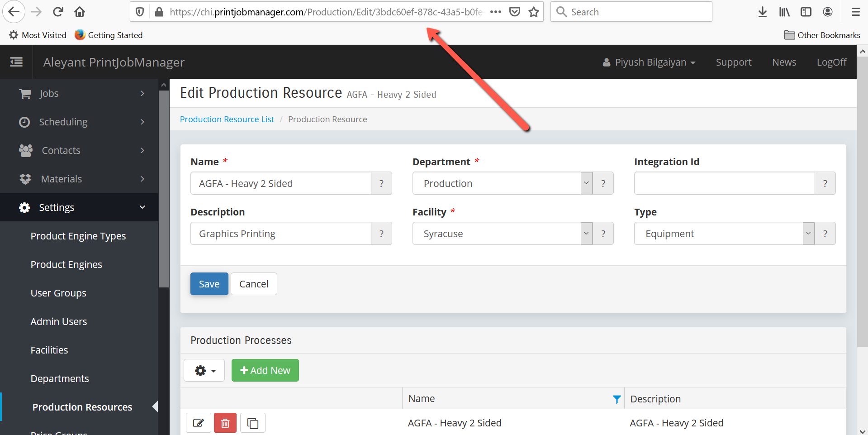
Task: Collapse the sidebar with the menu toggle icon
Action: coord(16,62)
